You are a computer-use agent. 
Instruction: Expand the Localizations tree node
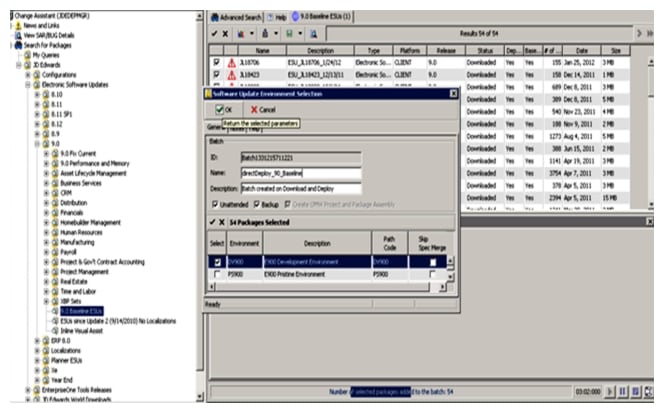[37, 351]
